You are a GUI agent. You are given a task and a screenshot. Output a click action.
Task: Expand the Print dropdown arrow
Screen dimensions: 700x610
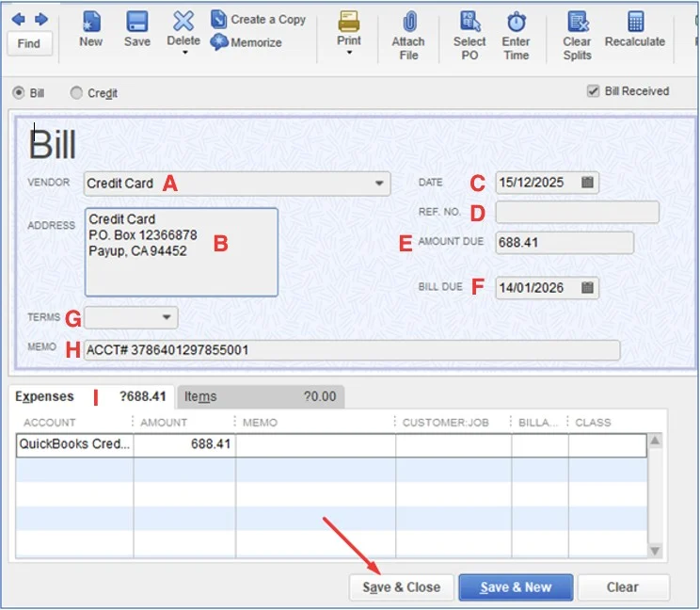350,53
